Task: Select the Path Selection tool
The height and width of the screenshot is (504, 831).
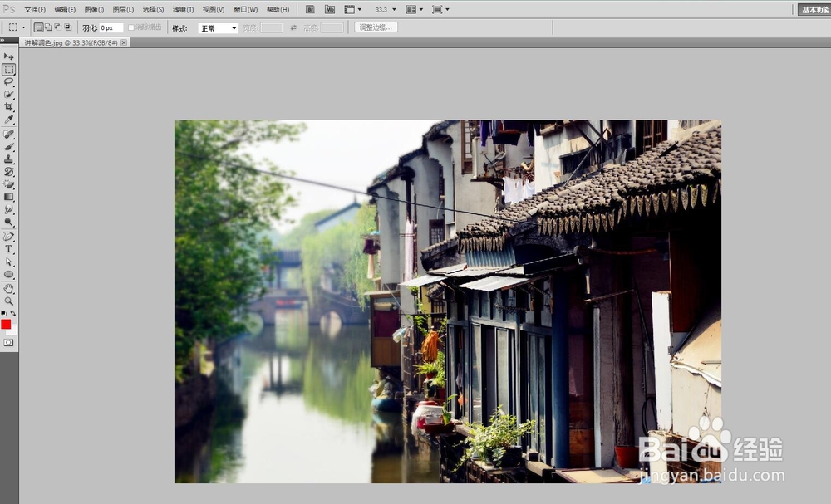Action: (x=8, y=262)
